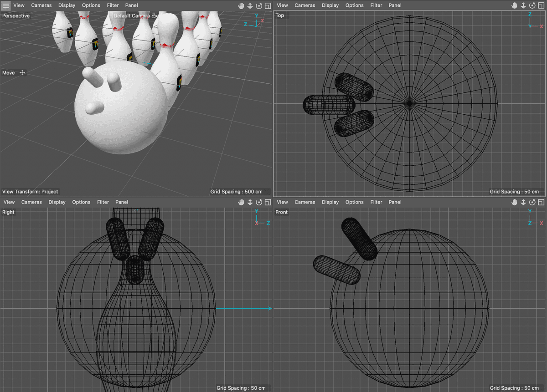This screenshot has width=547, height=392.
Task: Open Options menu in Front viewport
Action: (355, 202)
